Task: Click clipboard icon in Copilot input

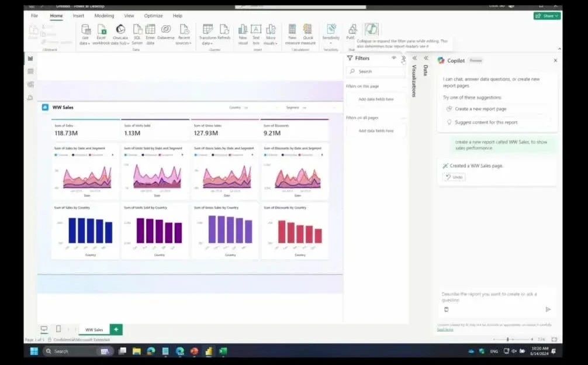Action: (x=446, y=309)
